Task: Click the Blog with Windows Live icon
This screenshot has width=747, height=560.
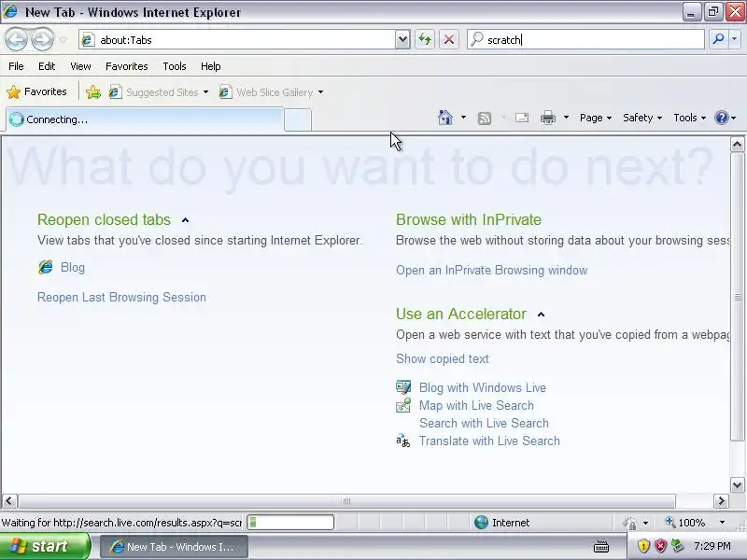Action: click(x=403, y=387)
